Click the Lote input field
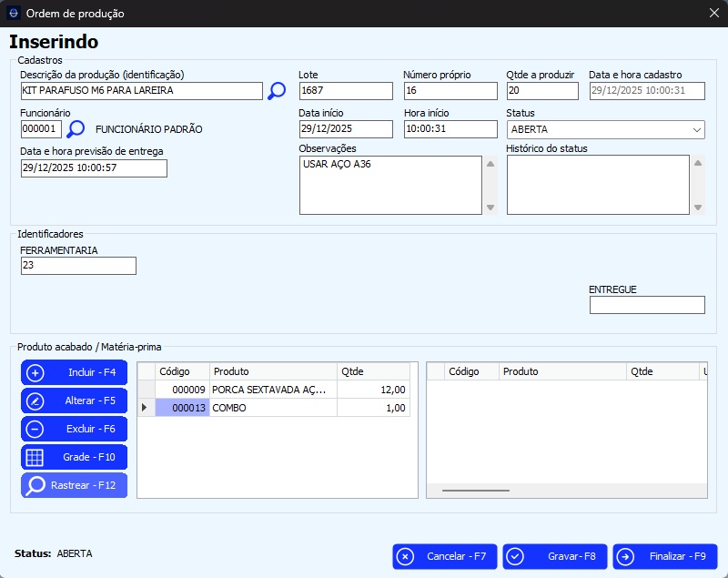 345,91
